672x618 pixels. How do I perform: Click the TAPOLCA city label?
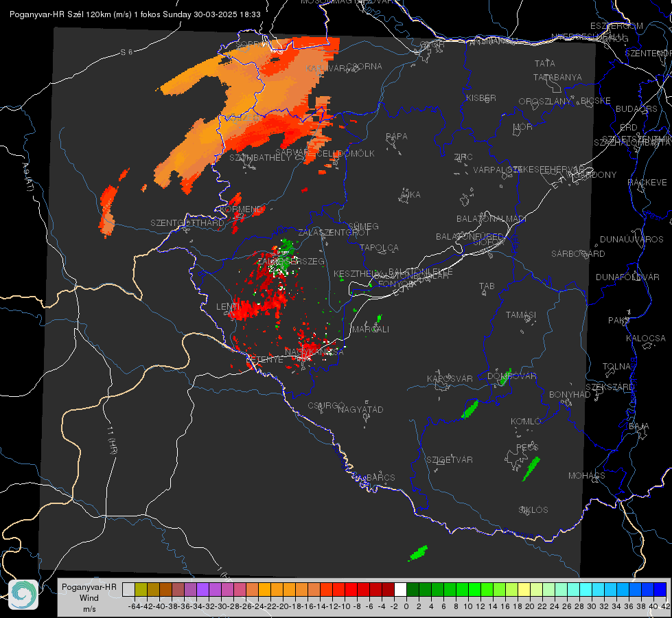click(x=380, y=247)
